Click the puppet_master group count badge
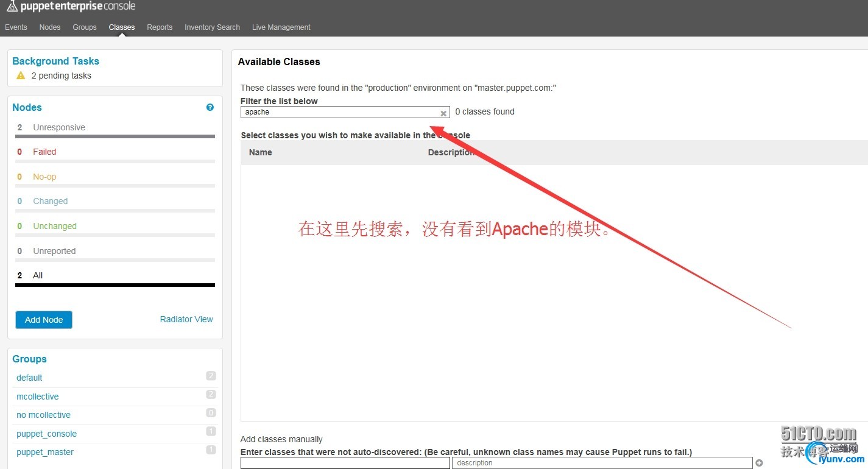 point(211,450)
